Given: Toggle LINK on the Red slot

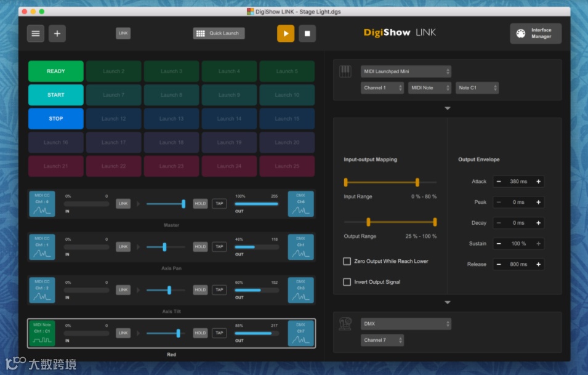Looking at the screenshot, I should click(123, 333).
